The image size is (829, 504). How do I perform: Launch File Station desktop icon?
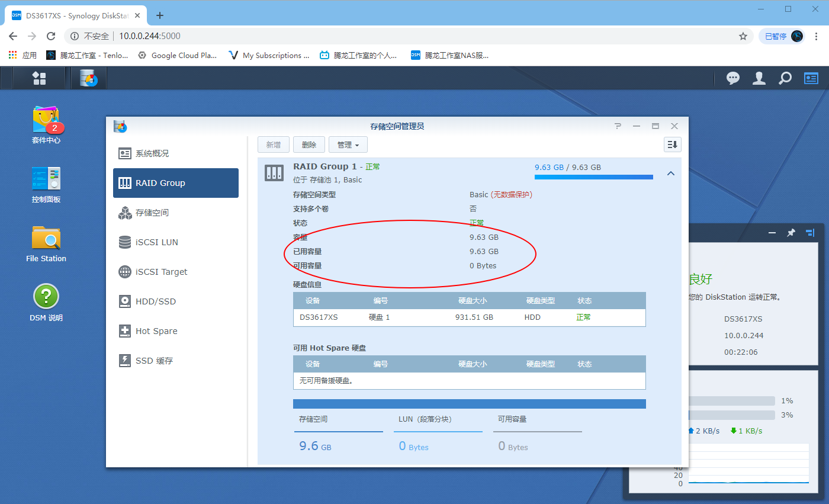point(46,243)
